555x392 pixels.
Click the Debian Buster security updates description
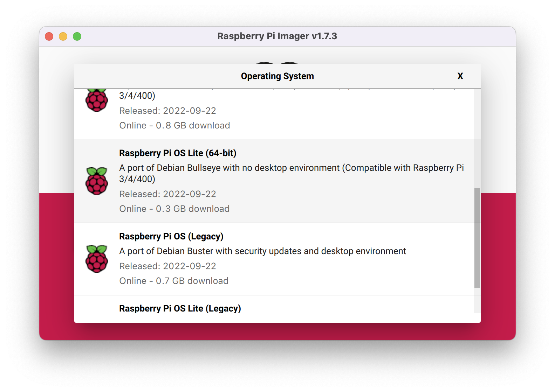click(x=262, y=251)
